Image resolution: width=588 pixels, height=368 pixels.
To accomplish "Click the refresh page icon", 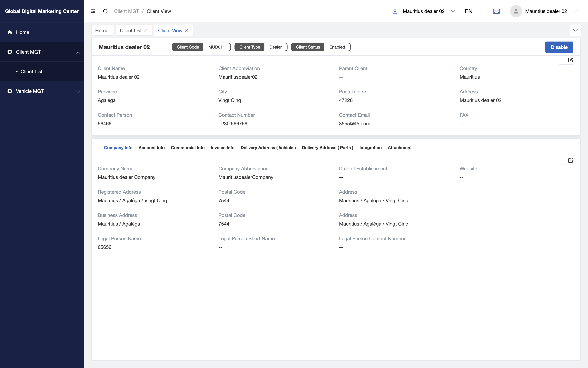I will point(105,11).
